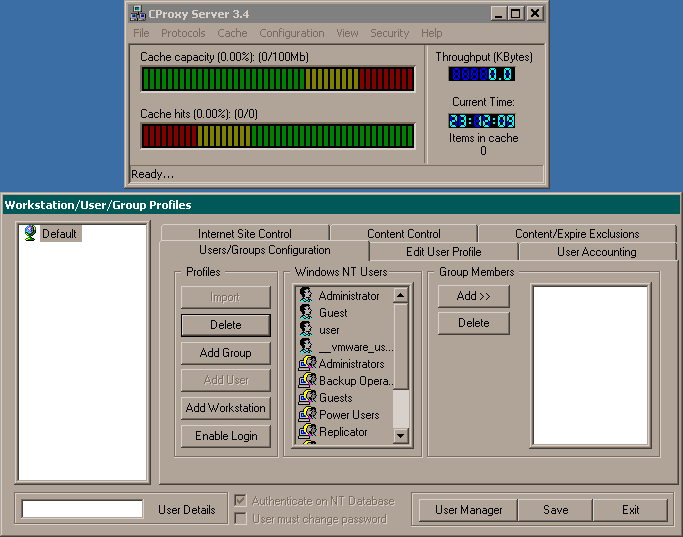Click the Administrator user icon

306,295
